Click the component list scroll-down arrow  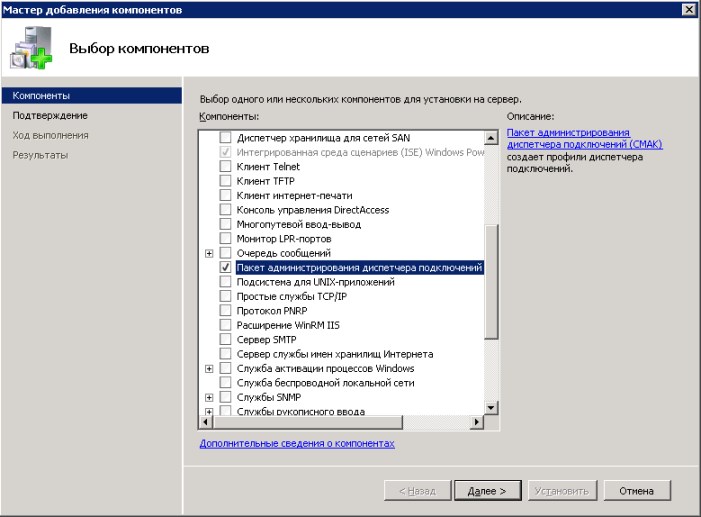[x=491, y=407]
